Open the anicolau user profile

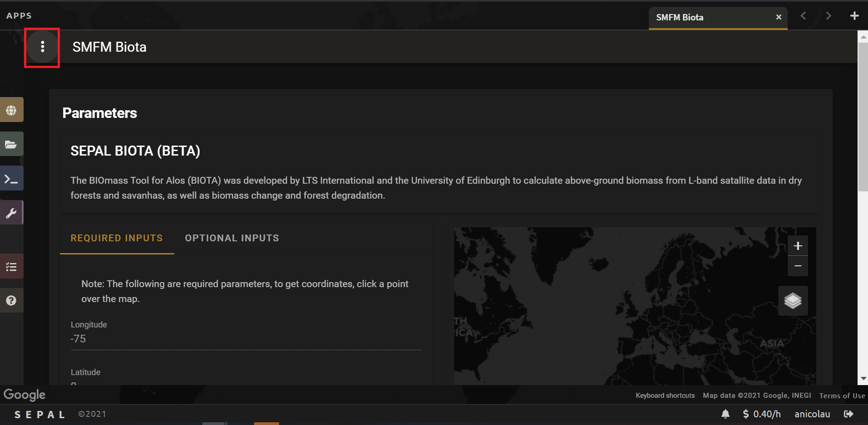tap(812, 414)
